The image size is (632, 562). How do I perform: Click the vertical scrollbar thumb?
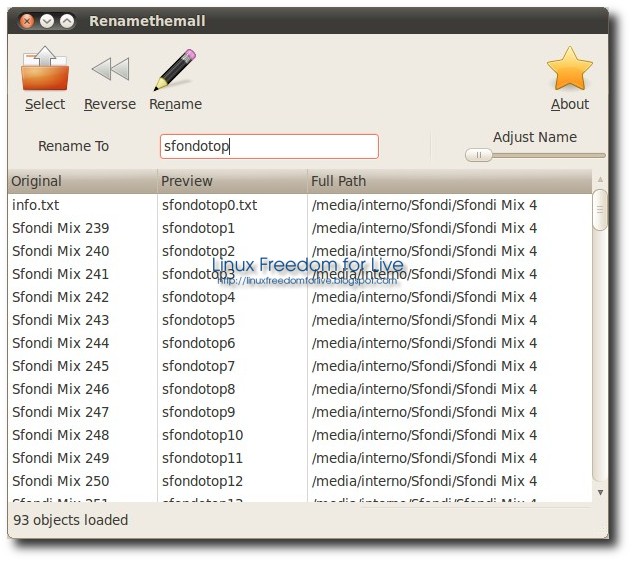click(x=600, y=210)
